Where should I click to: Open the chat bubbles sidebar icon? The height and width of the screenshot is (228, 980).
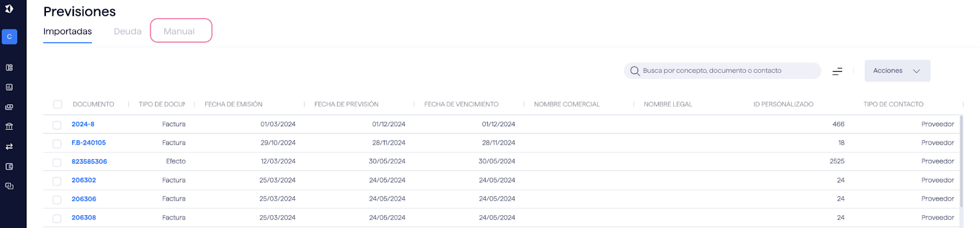[9, 186]
